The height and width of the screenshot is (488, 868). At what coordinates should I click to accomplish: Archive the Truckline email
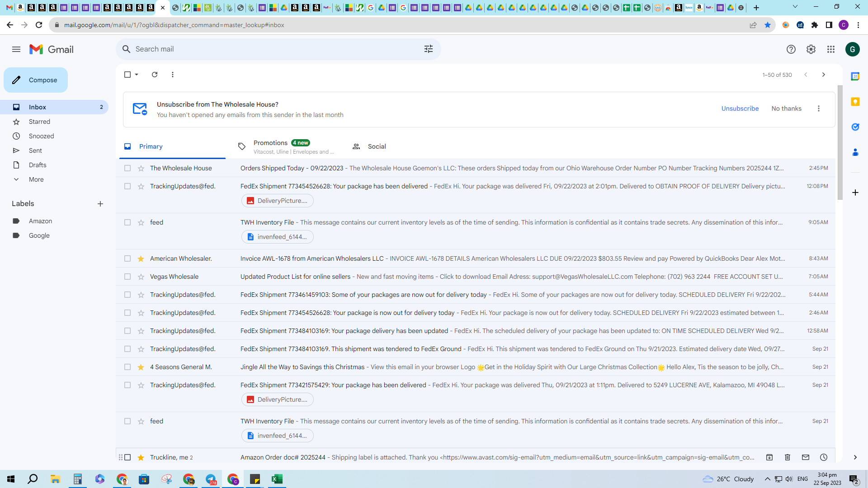[x=769, y=457]
